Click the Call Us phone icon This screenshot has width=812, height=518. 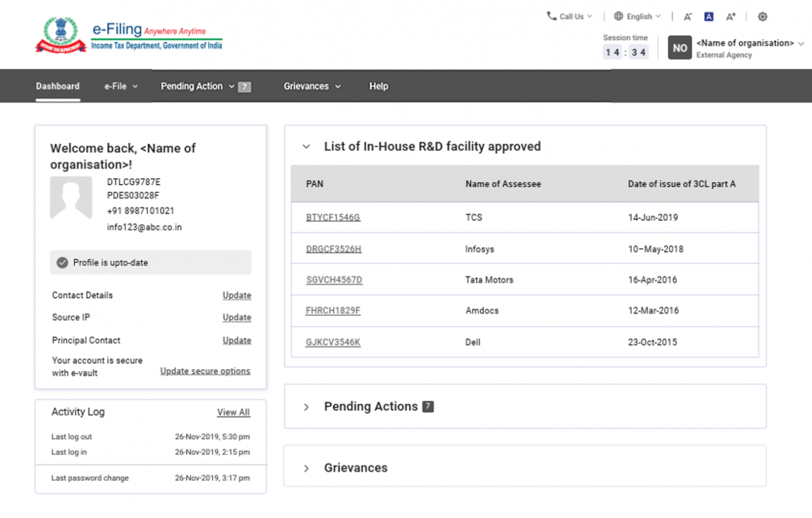click(550, 16)
